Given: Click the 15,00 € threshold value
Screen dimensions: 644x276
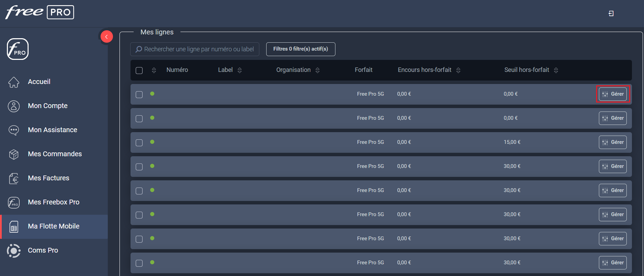Looking at the screenshot, I should pyautogui.click(x=512, y=142).
